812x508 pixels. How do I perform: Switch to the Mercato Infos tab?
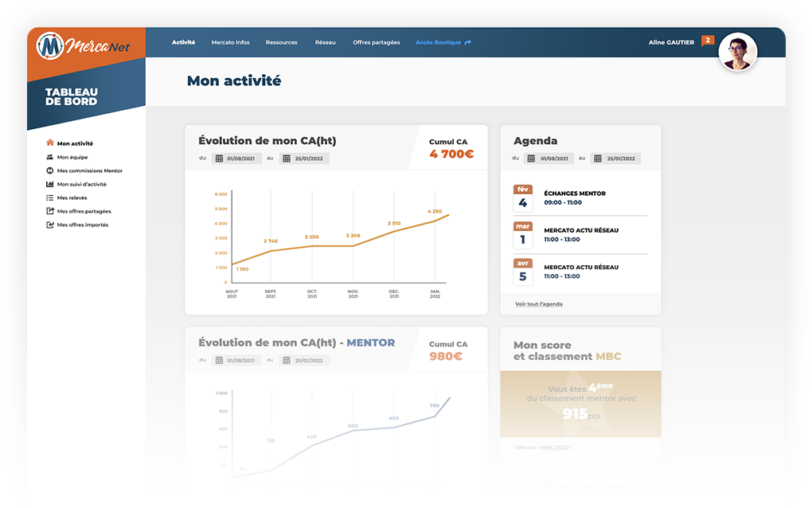(230, 42)
